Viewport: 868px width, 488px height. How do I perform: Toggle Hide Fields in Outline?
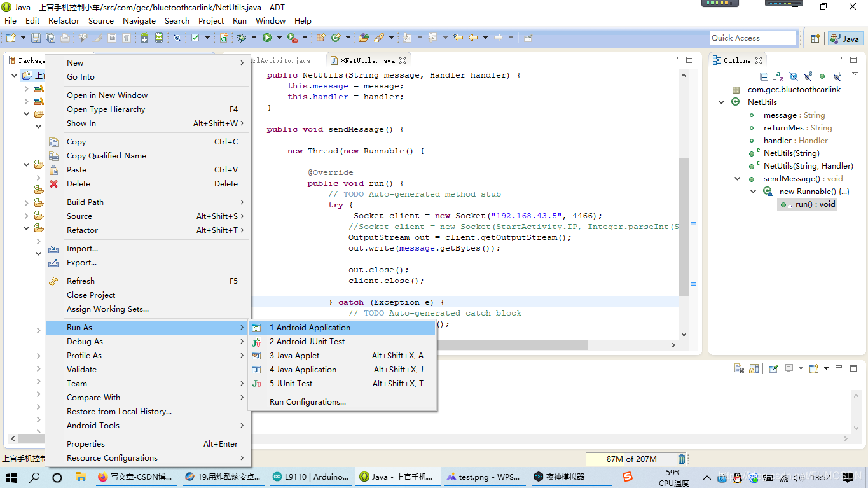794,76
